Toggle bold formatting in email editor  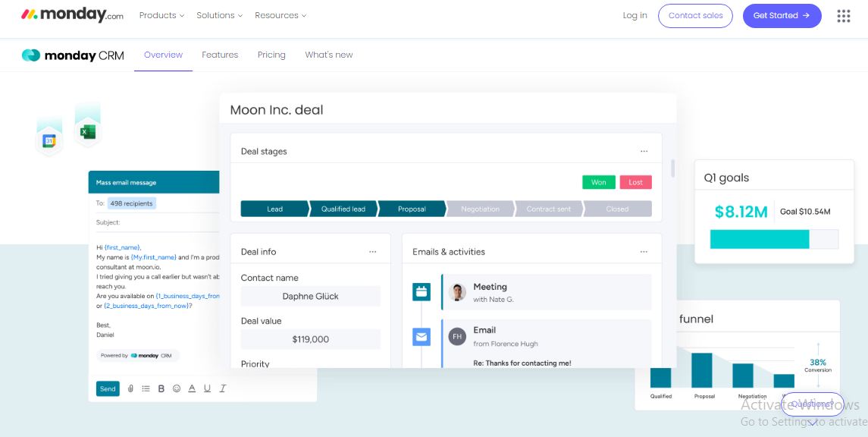pyautogui.click(x=161, y=388)
